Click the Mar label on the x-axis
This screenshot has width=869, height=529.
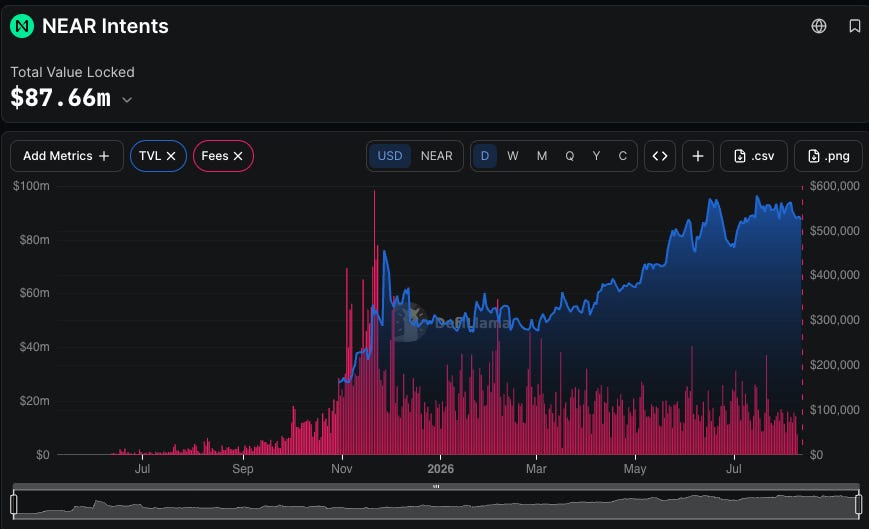coord(536,469)
